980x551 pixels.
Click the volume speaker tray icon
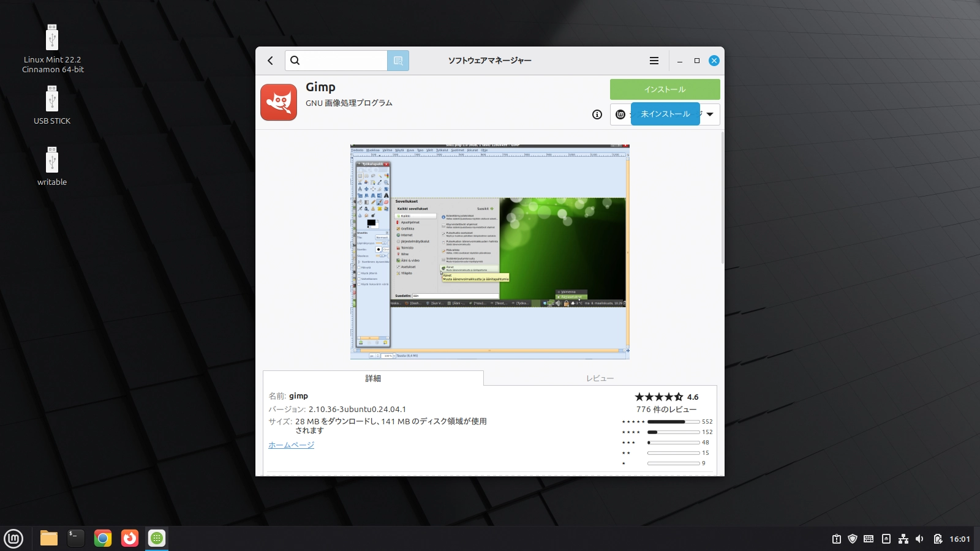(x=919, y=539)
